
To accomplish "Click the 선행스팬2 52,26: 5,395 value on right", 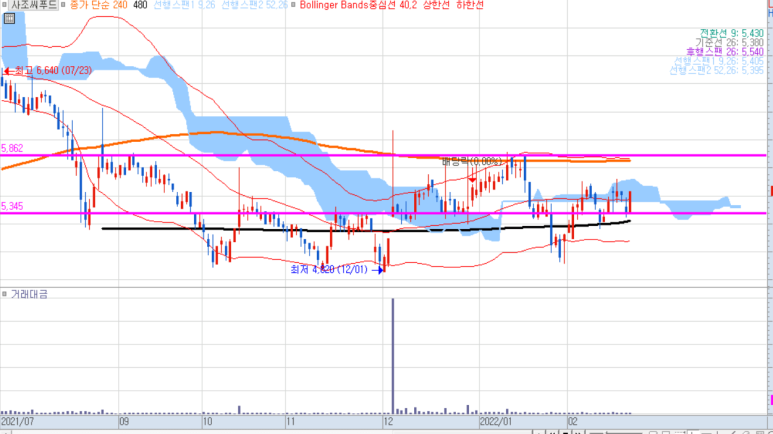I will (717, 71).
